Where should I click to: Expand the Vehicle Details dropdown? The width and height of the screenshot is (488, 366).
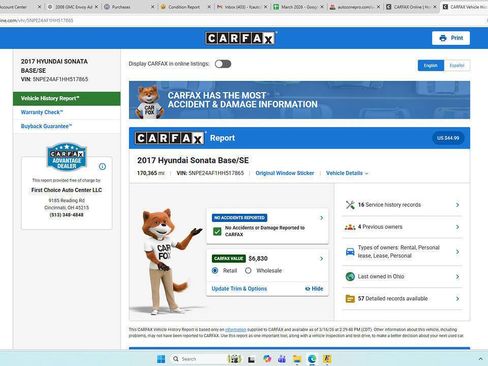click(347, 173)
